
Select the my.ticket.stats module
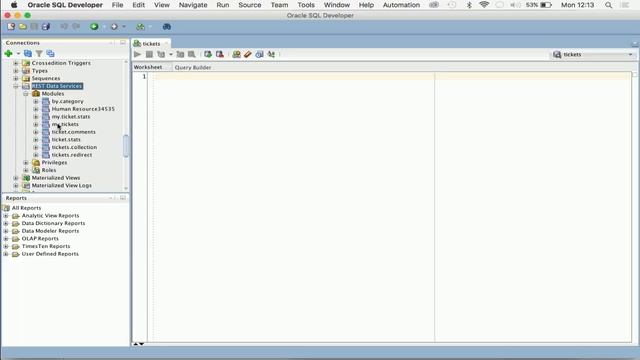point(71,117)
